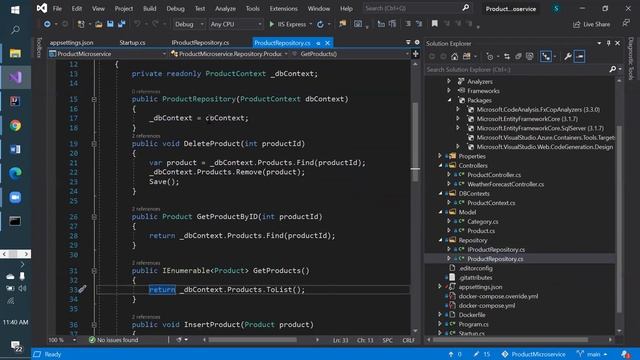
Task: Click the Save toolbar icon
Action: click(x=110, y=24)
